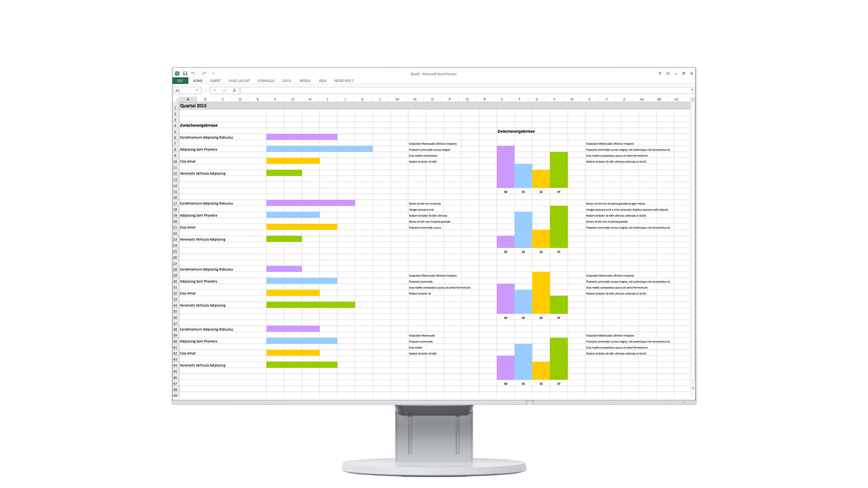
Task: Select Condimentum Adipiscing Ridiculus in row 6
Action: click(x=207, y=137)
